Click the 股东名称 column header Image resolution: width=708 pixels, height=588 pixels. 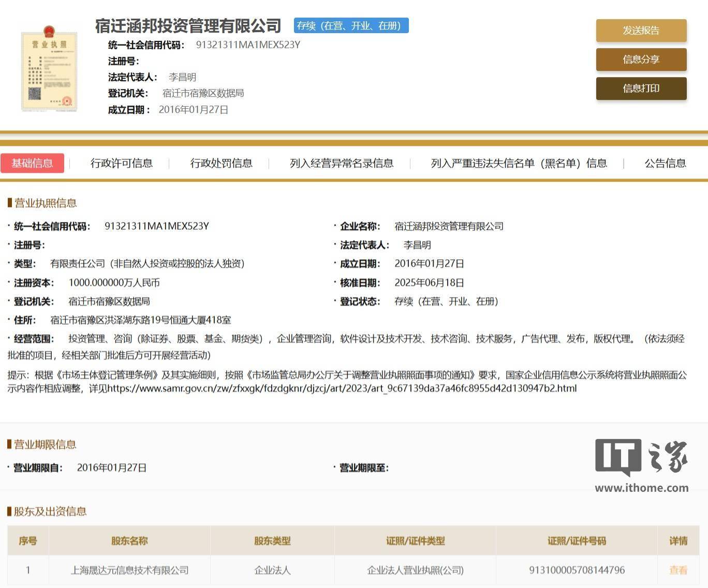click(x=129, y=541)
